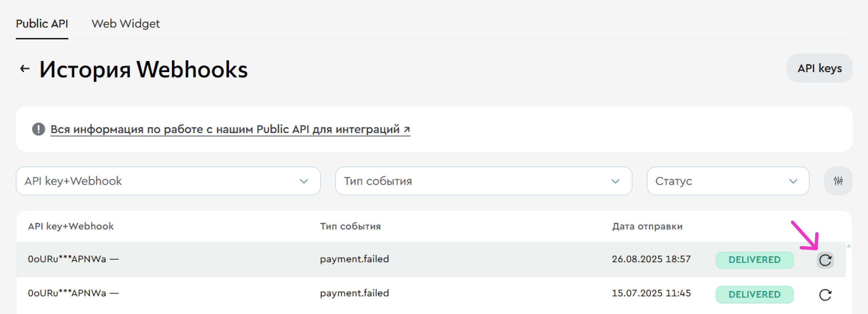The image size is (868, 314).
Task: Click the Тип события column header
Action: tap(350, 226)
